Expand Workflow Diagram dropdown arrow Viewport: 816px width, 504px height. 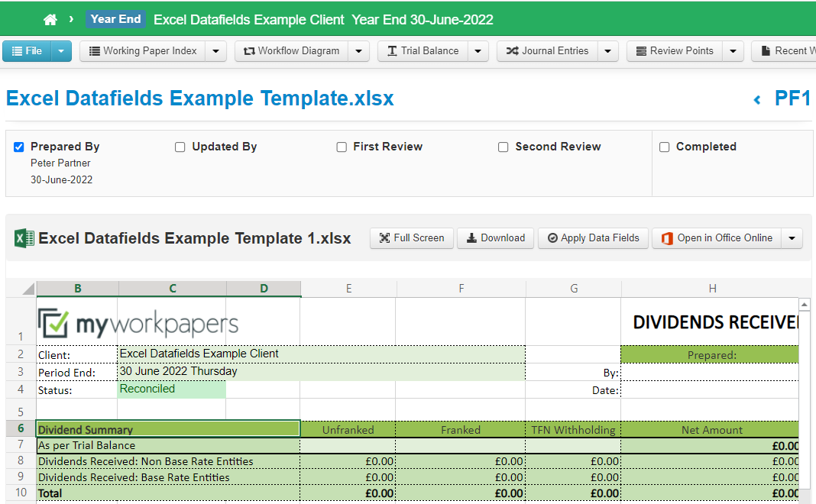click(x=358, y=51)
